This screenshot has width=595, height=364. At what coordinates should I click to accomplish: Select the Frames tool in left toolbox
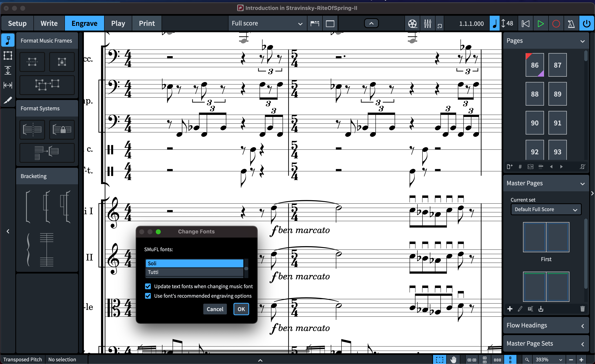pos(8,55)
